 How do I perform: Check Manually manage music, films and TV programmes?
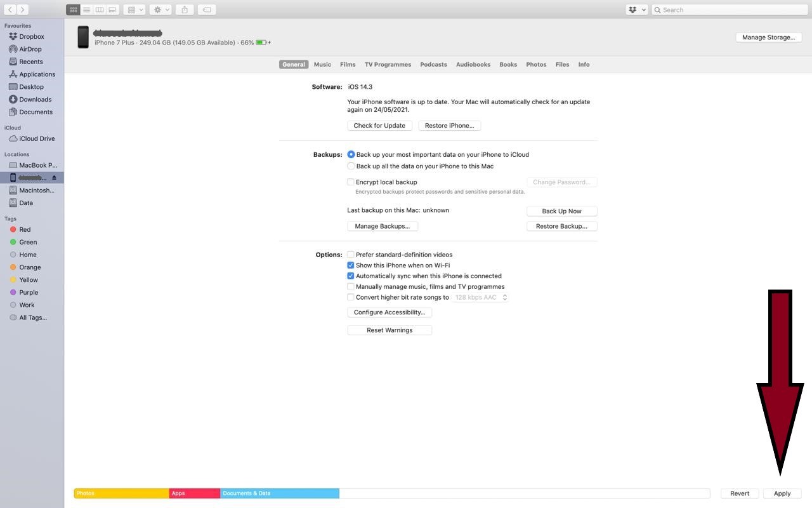click(x=351, y=286)
